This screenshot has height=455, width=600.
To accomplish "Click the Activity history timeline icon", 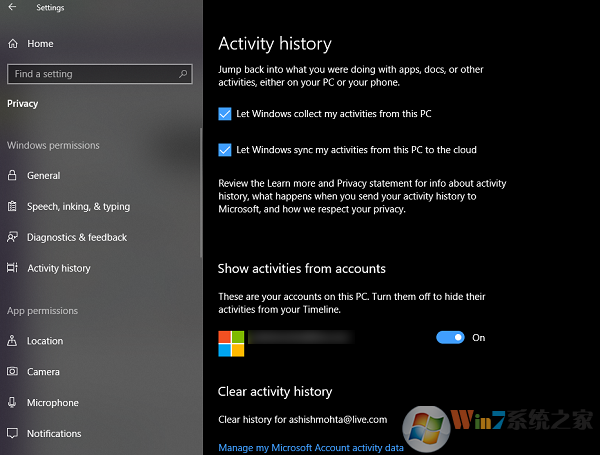I will pyautogui.click(x=12, y=267).
